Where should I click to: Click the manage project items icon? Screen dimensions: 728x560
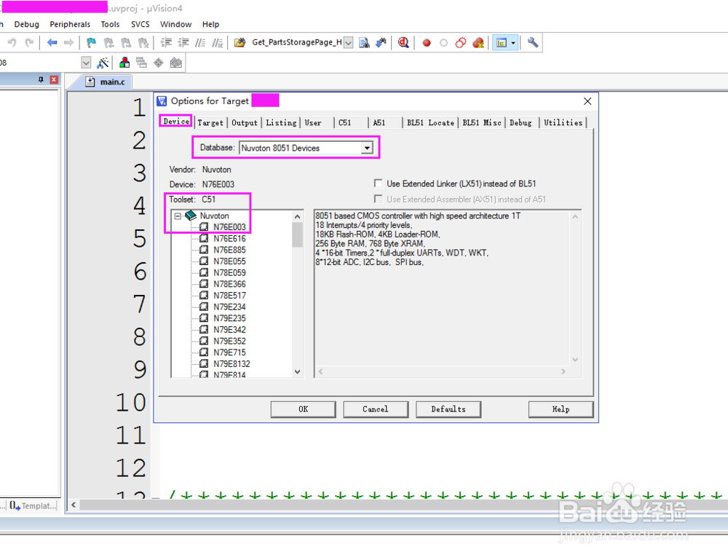124,63
